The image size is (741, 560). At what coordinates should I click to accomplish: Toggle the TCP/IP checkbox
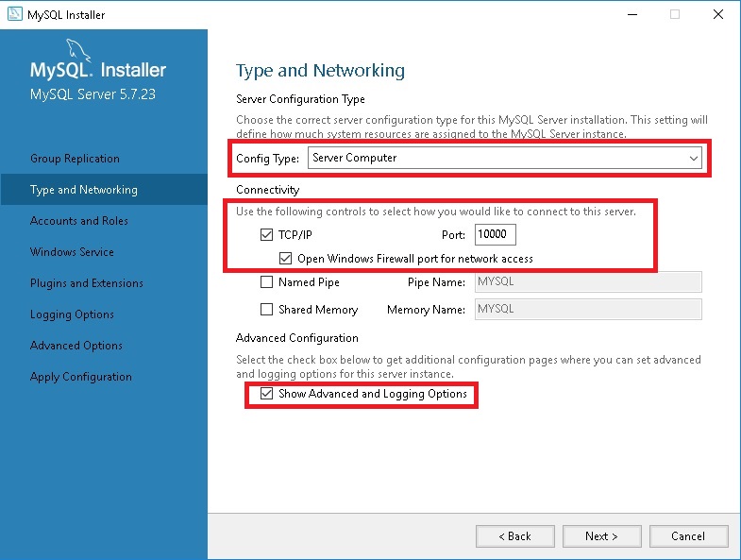tap(266, 234)
